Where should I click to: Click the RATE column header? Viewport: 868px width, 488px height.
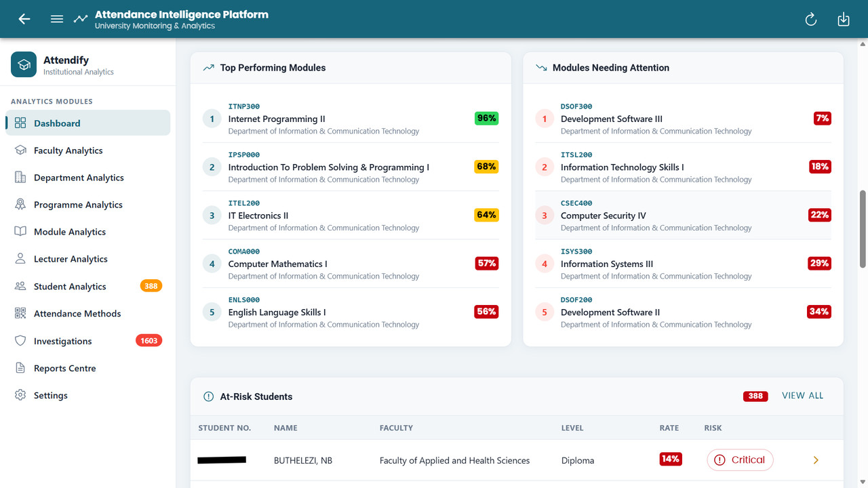tap(669, 428)
